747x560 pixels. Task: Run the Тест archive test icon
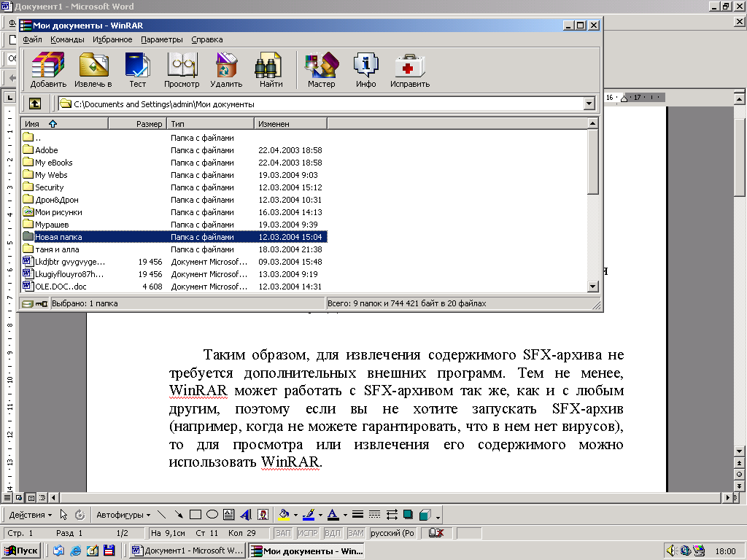(x=137, y=70)
